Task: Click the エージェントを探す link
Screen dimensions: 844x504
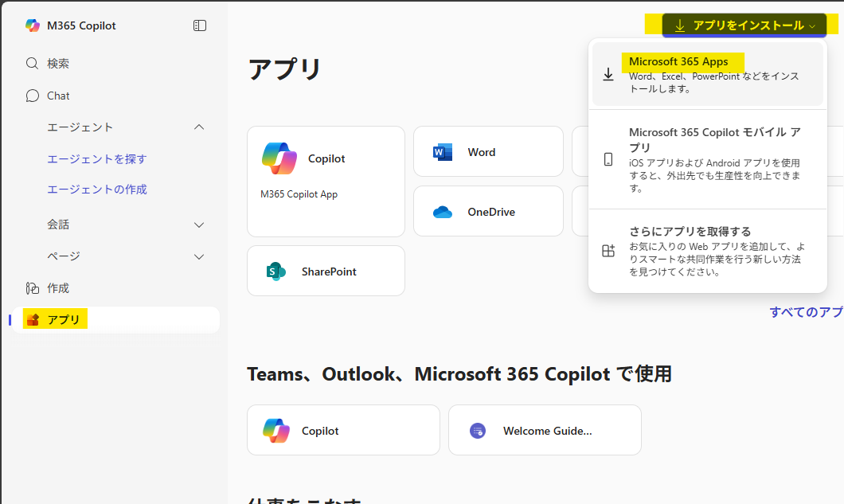Action: 97,159
